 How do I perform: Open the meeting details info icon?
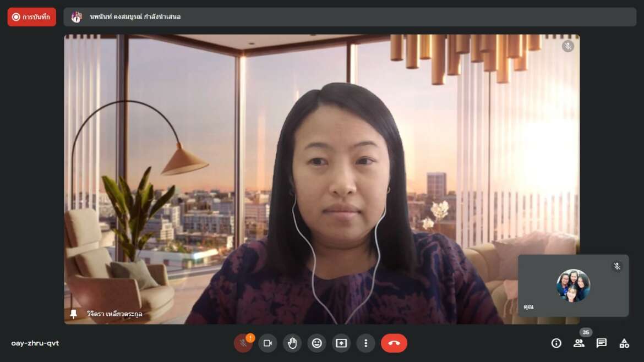(x=556, y=343)
